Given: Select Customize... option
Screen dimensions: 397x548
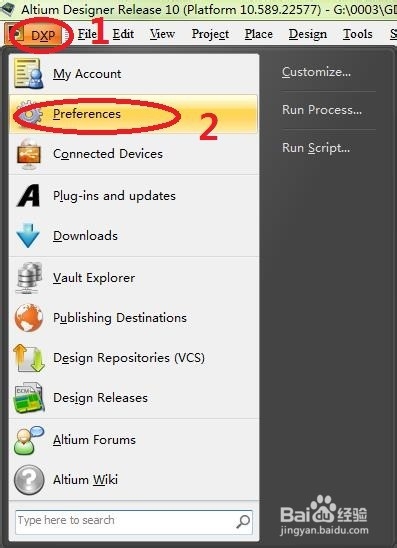Looking at the screenshot, I should click(x=316, y=72).
